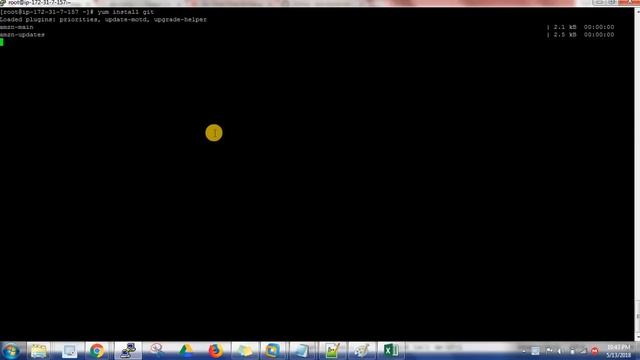Open the Paint taskbar icon
This screenshot has height=360, width=640.
[x=362, y=351]
